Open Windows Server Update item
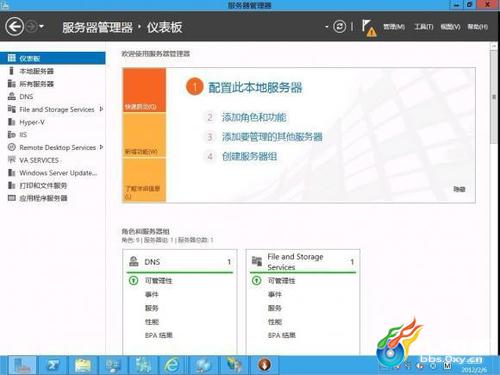500x375 pixels. point(58,173)
